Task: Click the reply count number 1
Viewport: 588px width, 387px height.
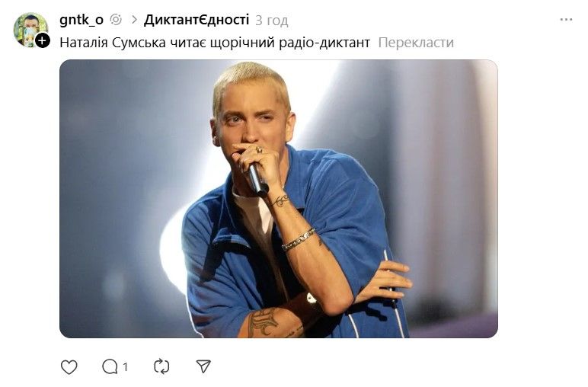Action: coord(126,366)
